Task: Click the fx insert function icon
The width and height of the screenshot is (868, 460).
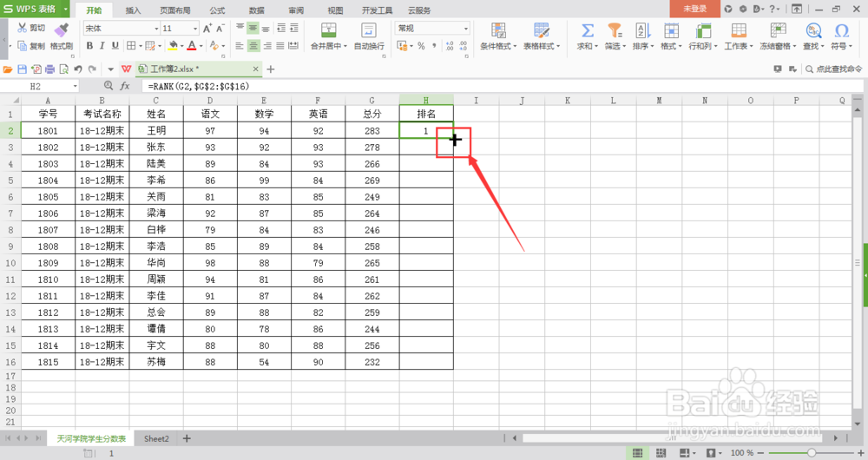Action: click(x=125, y=86)
